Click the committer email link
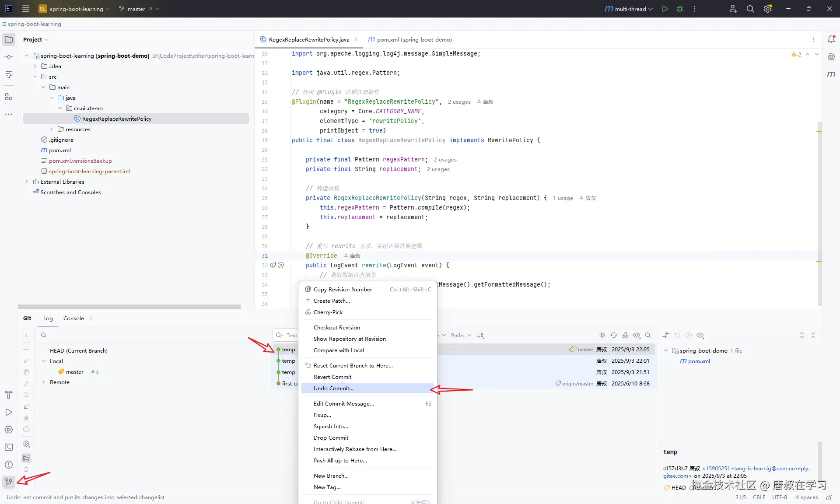This screenshot has height=504, width=840. 756,469
